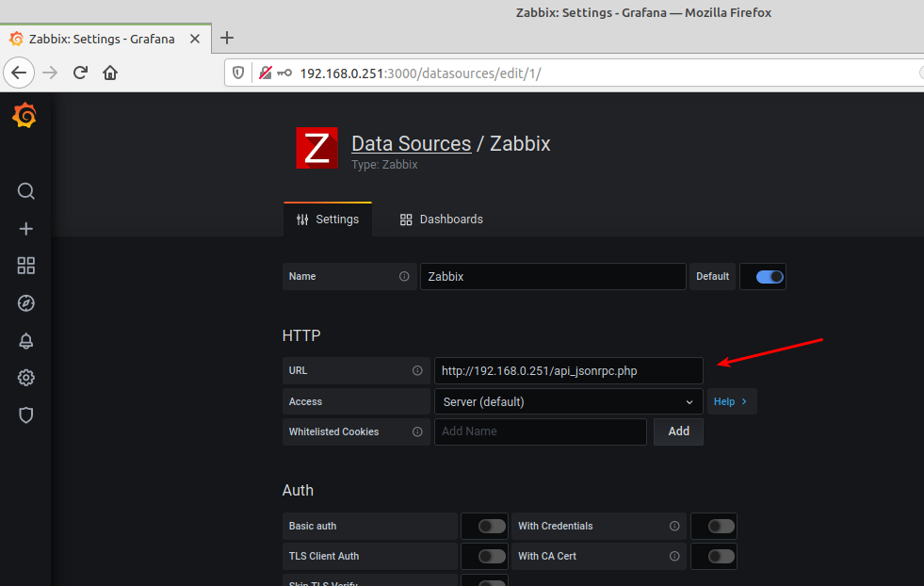924x586 pixels.
Task: Click the Grafana logo in the sidebar
Action: click(x=25, y=116)
